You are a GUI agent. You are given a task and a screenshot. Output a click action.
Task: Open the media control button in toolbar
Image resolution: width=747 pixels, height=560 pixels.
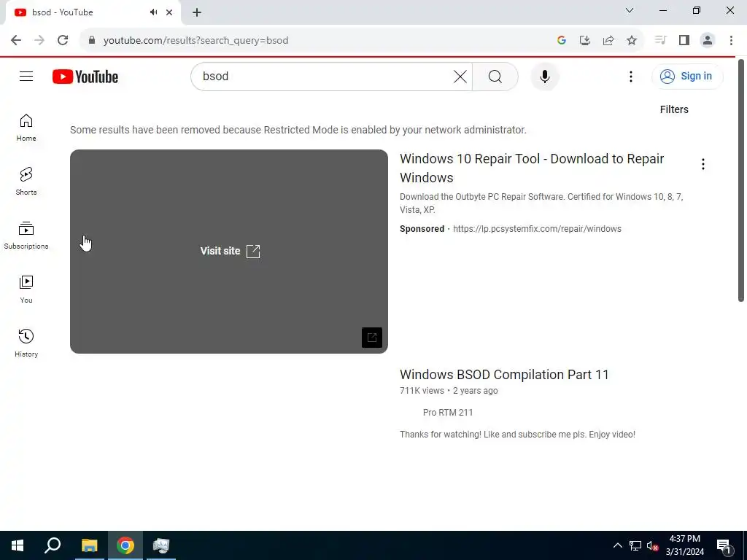(660, 41)
